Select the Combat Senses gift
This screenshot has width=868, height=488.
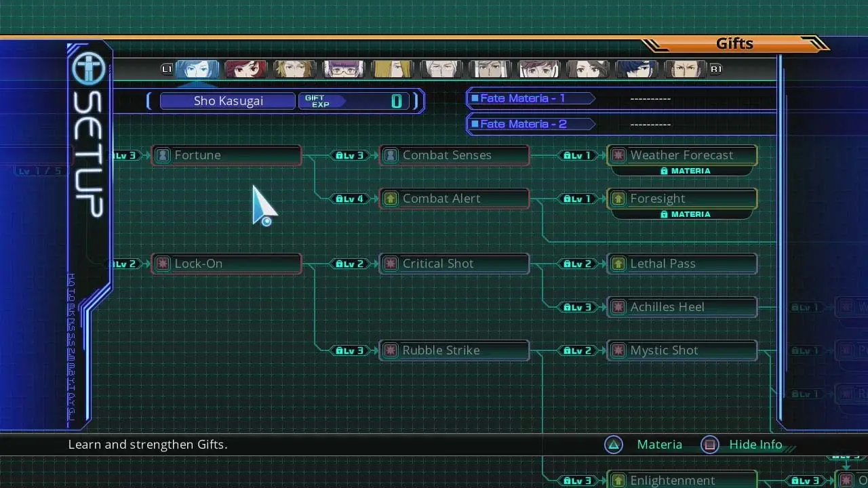point(454,155)
